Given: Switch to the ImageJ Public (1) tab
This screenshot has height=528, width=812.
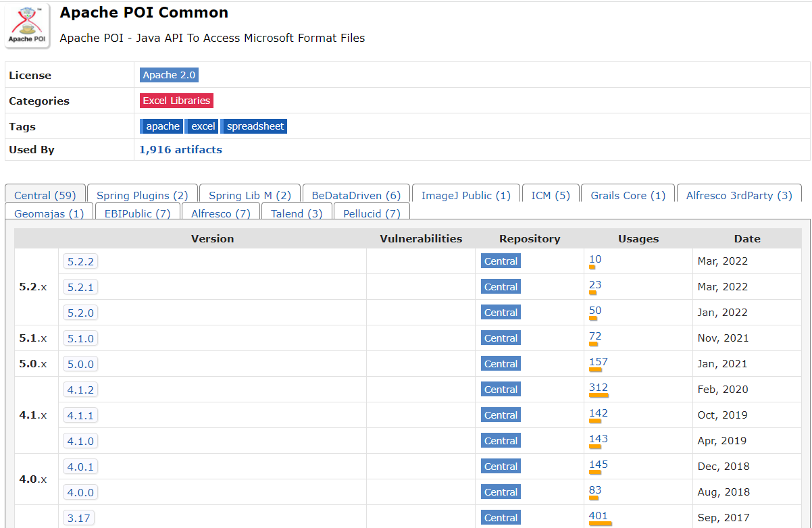Looking at the screenshot, I should coord(466,195).
